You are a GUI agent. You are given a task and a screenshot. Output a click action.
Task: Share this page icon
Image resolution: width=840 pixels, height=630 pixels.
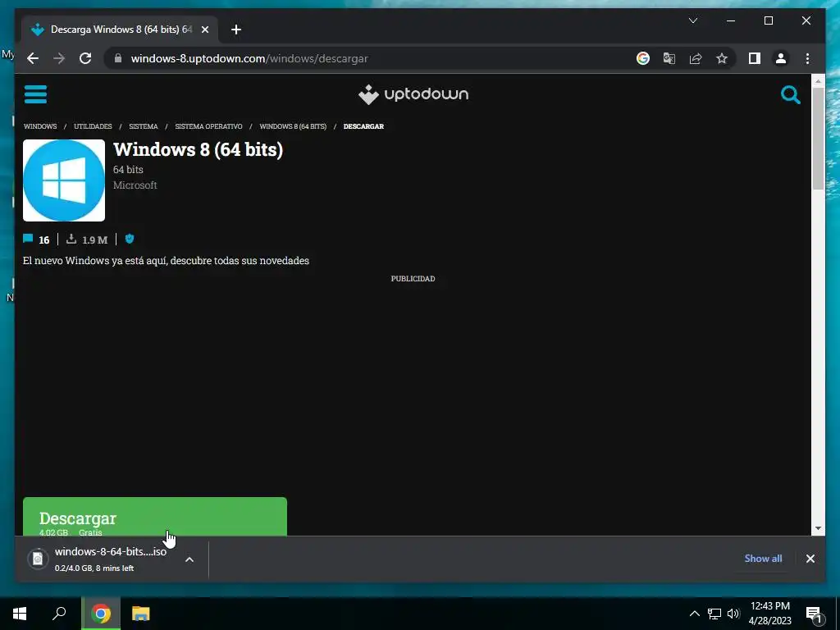pos(696,58)
